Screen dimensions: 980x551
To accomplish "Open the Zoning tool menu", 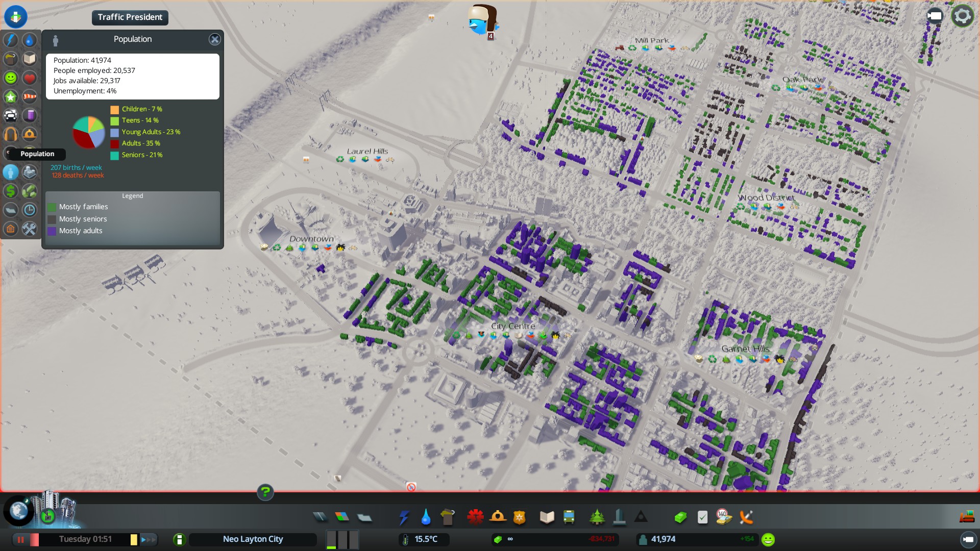I will pos(342,517).
